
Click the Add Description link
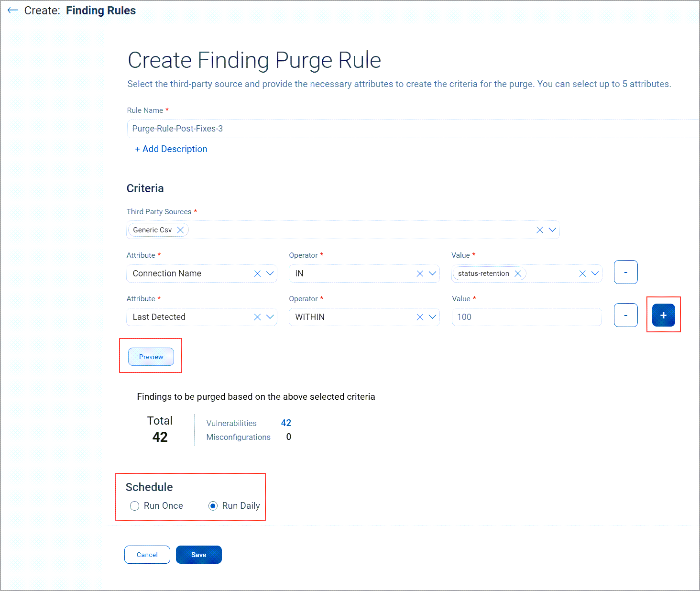tap(171, 149)
